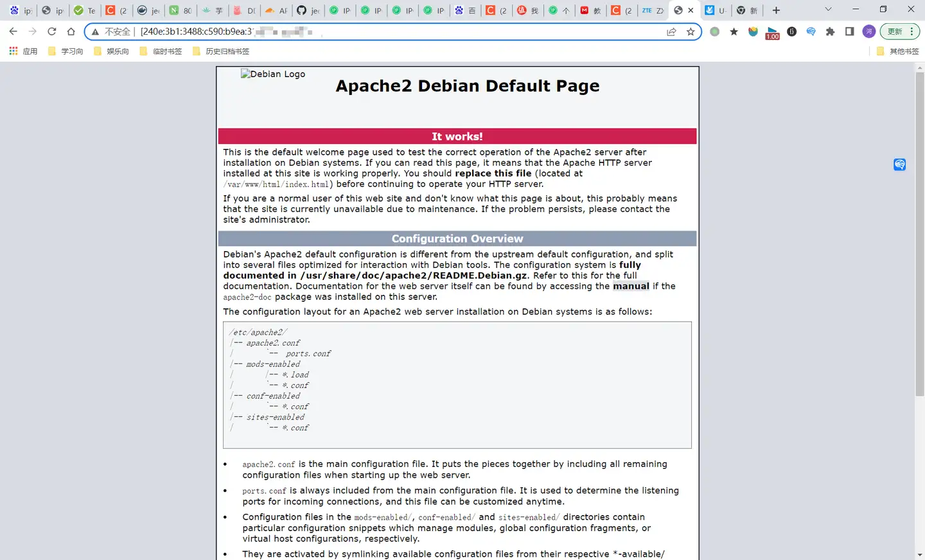Click the conf-enabled line in the tree
Viewport: 925px width, 560px height.
pyautogui.click(x=273, y=396)
